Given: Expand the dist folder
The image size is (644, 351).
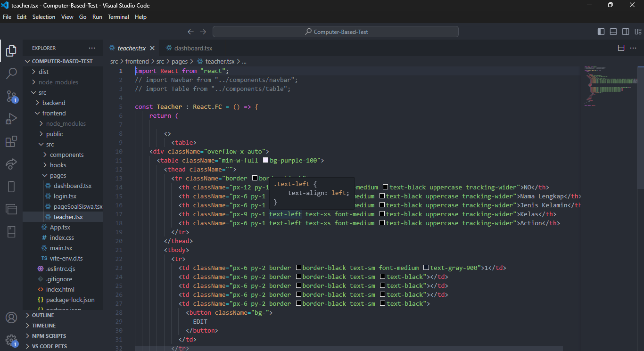Looking at the screenshot, I should point(43,72).
